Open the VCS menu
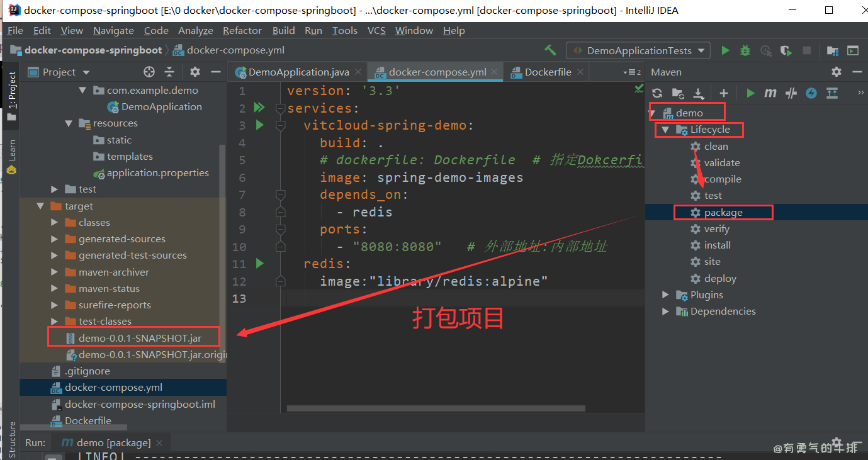868x460 pixels. click(376, 30)
